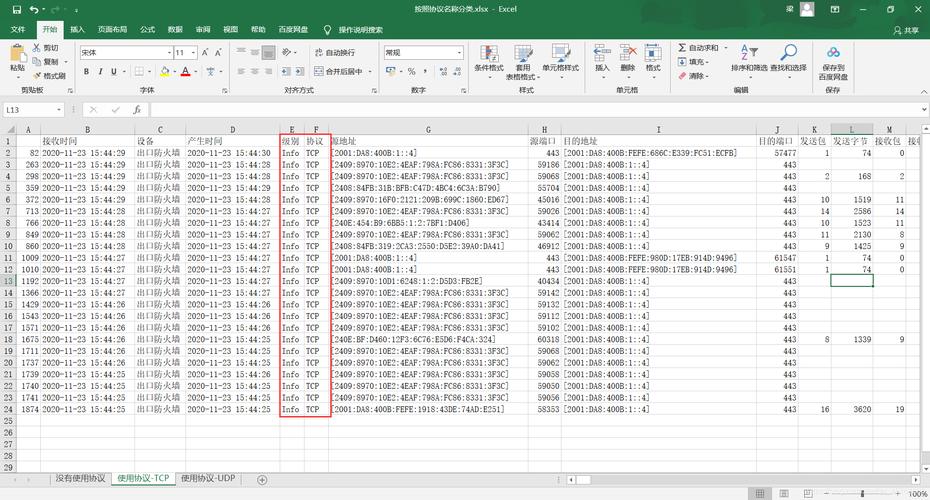The width and height of the screenshot is (930, 500).
Task: Activate the Format Painter (格式刷)
Action: point(49,75)
